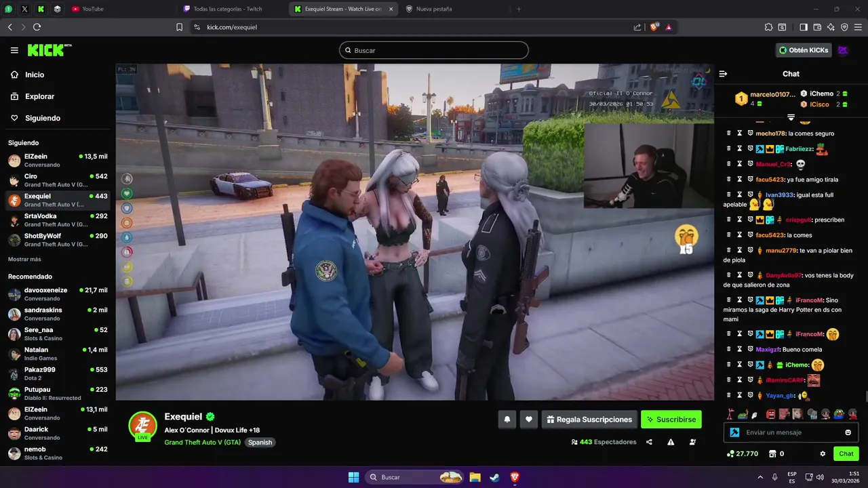Open the user icon next to the report icon
Image resolution: width=868 pixels, height=488 pixels.
pos(692,442)
